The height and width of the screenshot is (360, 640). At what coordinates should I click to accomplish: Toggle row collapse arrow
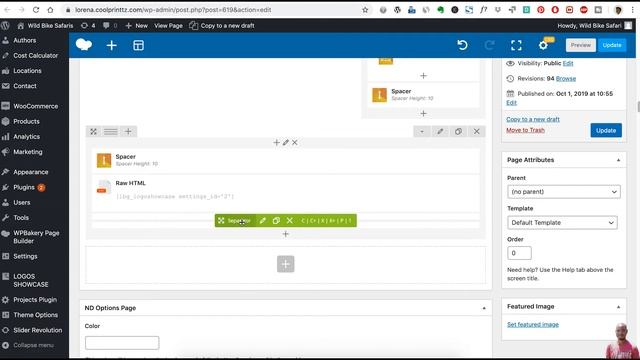422,131
